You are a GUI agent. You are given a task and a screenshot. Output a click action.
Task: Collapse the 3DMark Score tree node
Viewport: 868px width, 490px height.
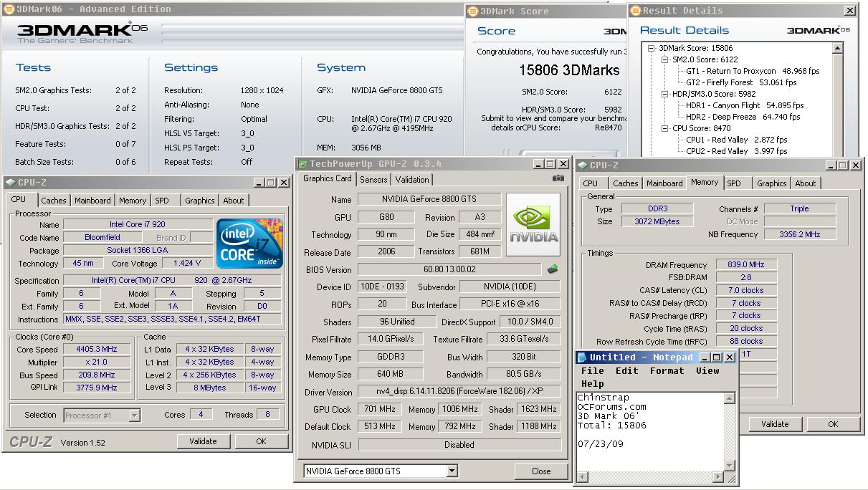click(x=652, y=48)
